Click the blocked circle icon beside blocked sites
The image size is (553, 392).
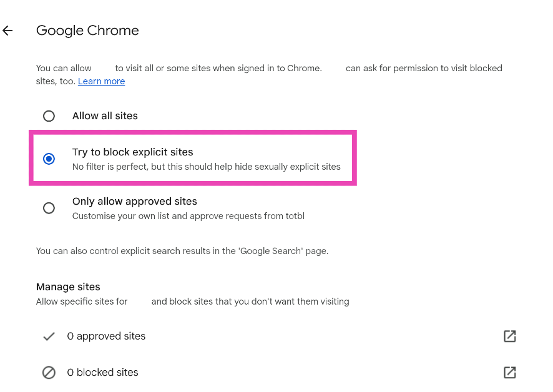click(49, 372)
